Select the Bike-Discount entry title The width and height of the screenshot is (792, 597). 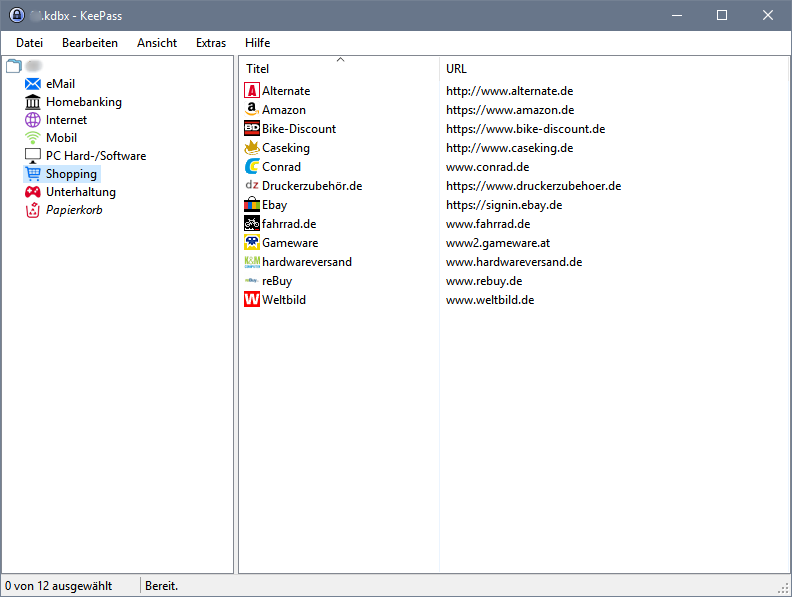click(299, 129)
